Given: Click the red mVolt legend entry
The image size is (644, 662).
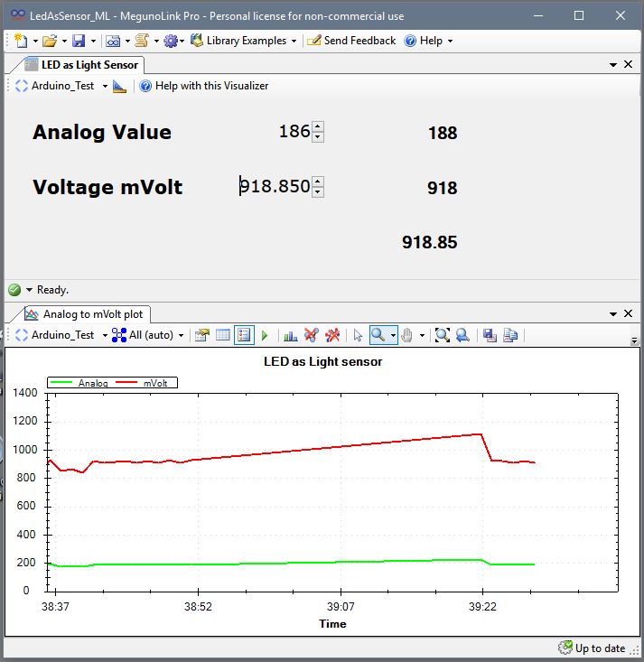Looking at the screenshot, I should 142,383.
